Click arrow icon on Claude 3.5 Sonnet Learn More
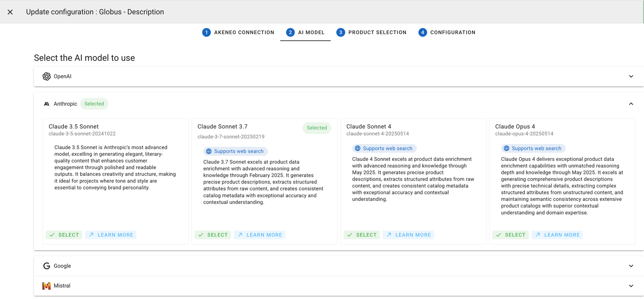This screenshot has width=644, height=299. click(91, 235)
